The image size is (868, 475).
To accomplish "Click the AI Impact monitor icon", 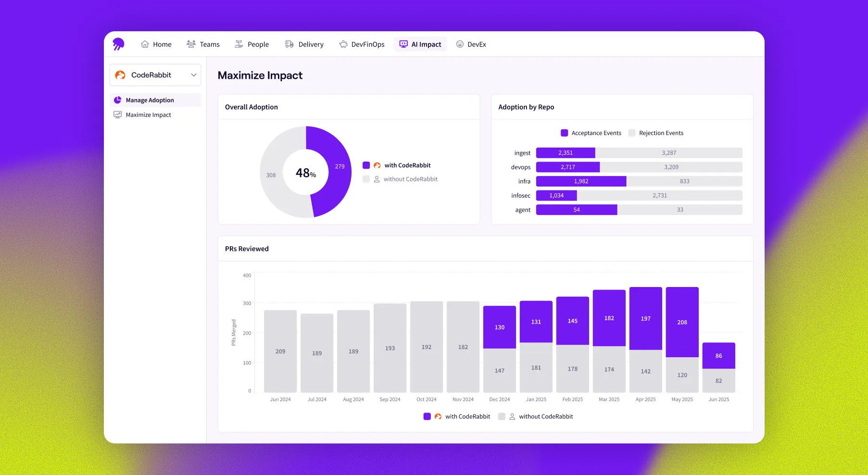I will click(x=403, y=44).
